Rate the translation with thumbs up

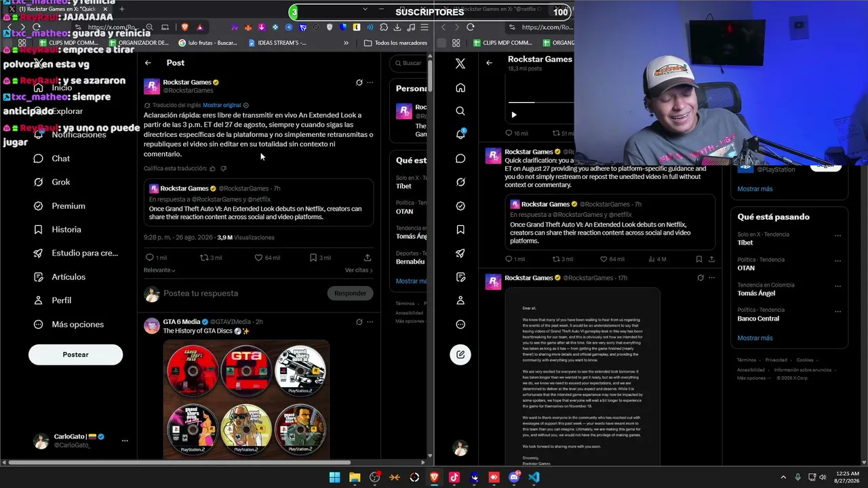[x=212, y=169]
